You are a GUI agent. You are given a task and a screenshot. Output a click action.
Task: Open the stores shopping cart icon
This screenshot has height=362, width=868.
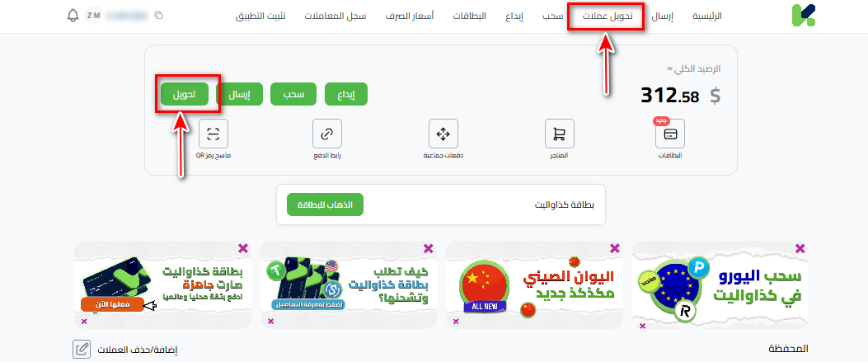[560, 134]
